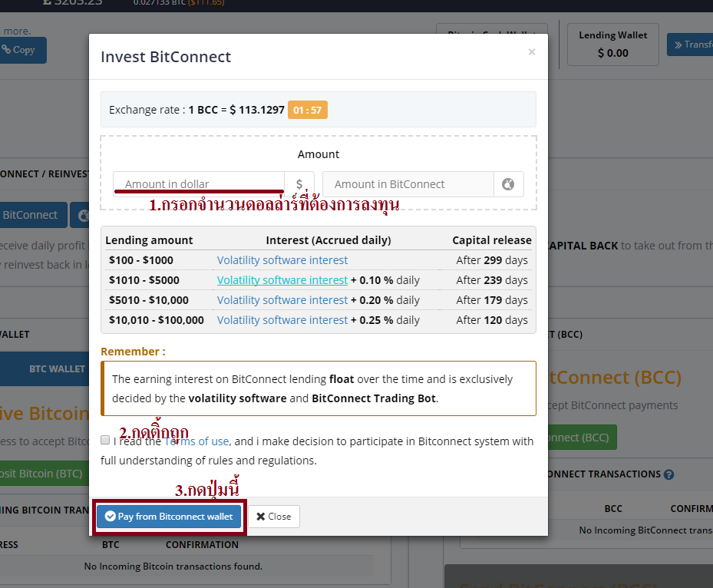Click the Lending Wallet $ 0.00 box
Image resolution: width=713 pixels, height=588 pixels.
click(613, 45)
